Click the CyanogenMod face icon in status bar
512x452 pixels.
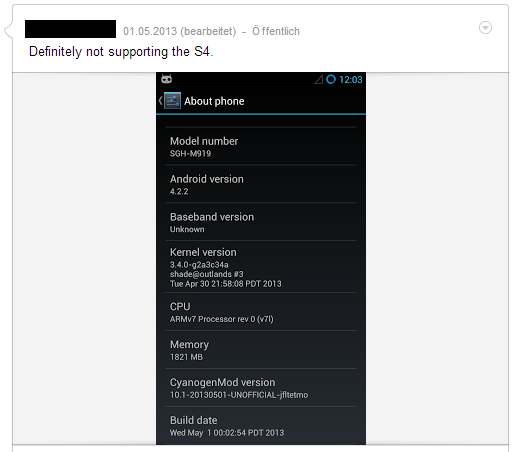point(166,79)
